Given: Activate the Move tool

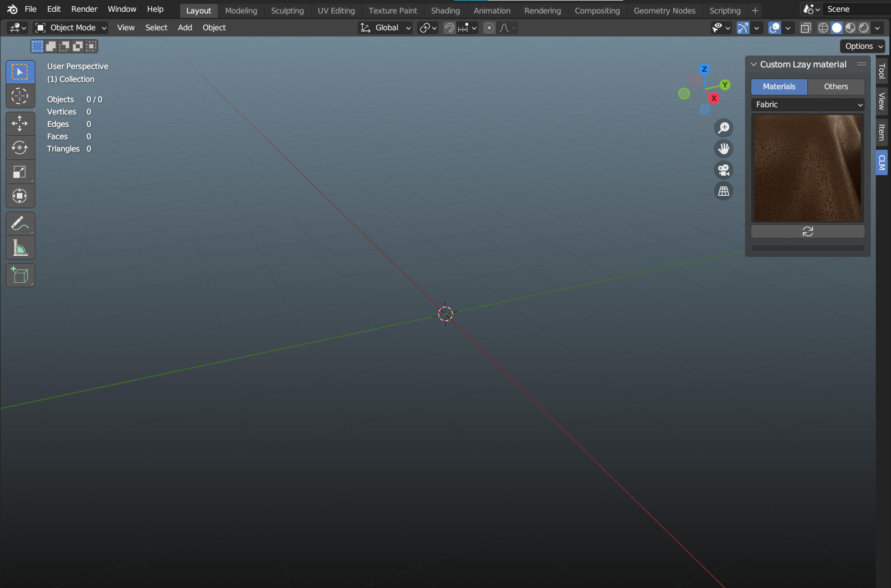Looking at the screenshot, I should [x=20, y=123].
